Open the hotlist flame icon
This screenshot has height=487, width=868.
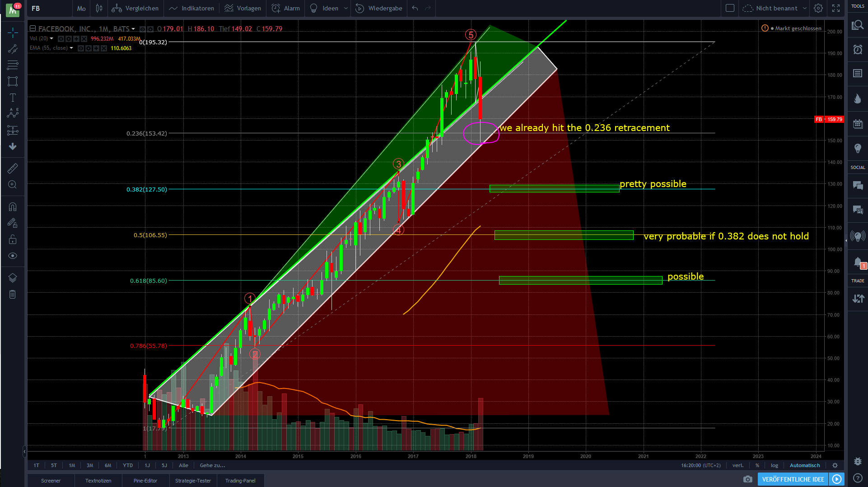click(x=858, y=99)
